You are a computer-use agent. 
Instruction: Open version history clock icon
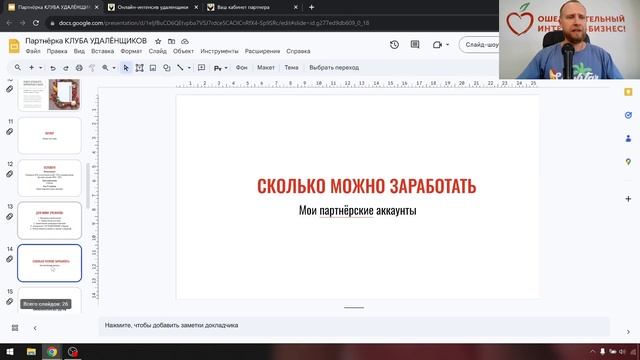(x=394, y=44)
